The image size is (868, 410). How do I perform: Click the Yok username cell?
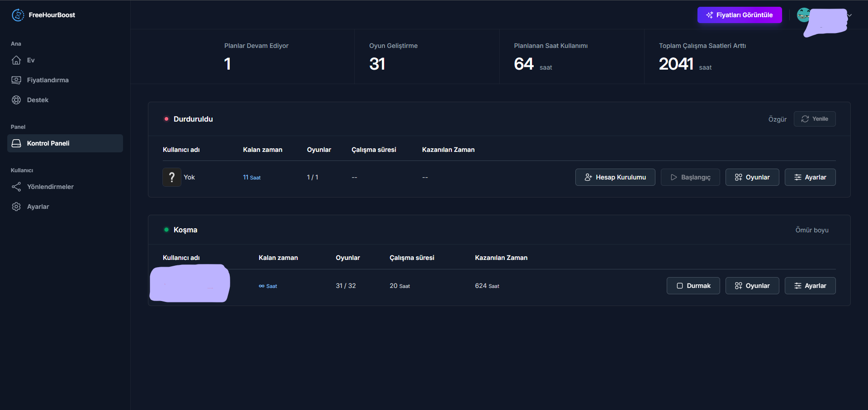[189, 177]
